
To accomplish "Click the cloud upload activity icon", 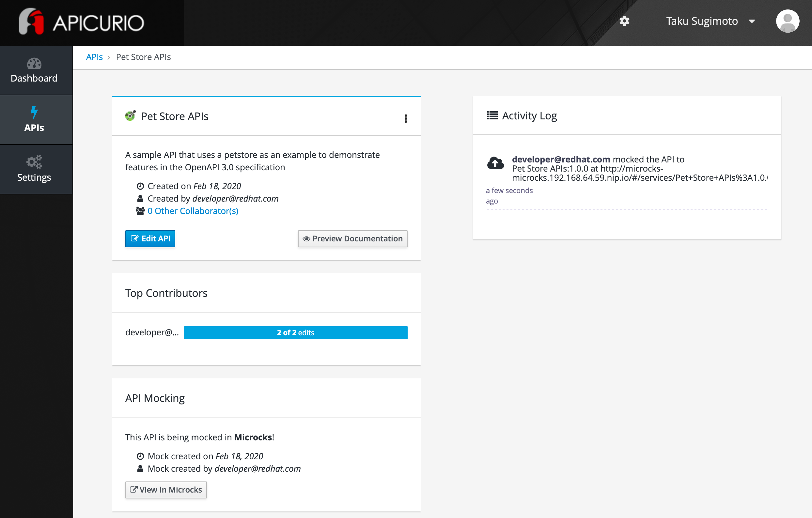I will click(495, 163).
